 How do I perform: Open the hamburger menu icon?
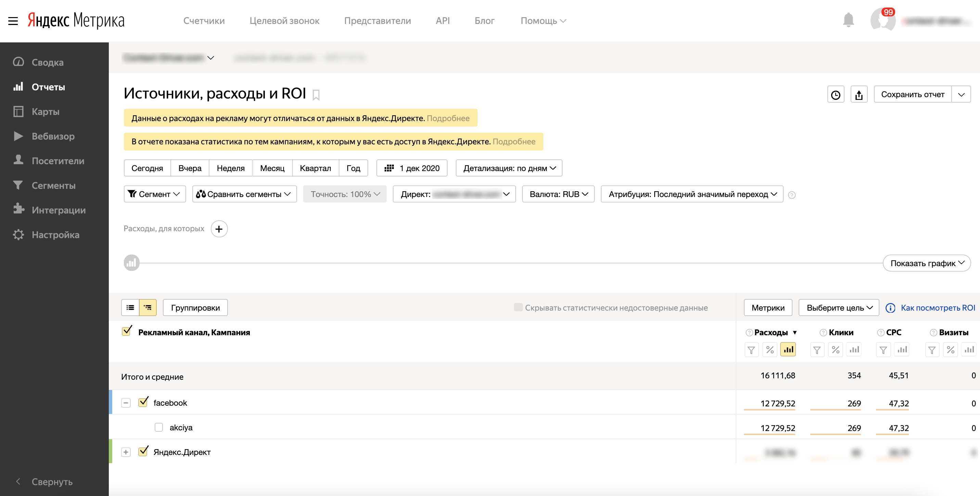(x=13, y=21)
